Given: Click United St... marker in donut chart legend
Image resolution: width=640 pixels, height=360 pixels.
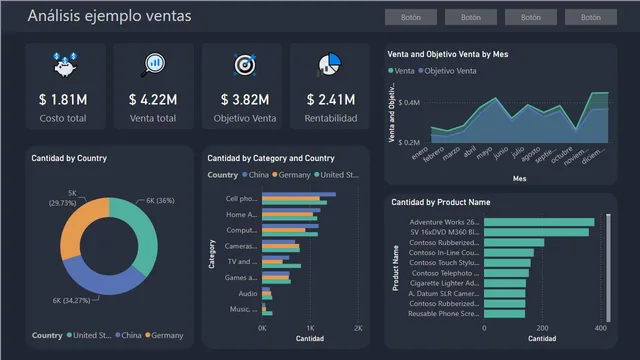Looking at the screenshot, I should pos(69,335).
